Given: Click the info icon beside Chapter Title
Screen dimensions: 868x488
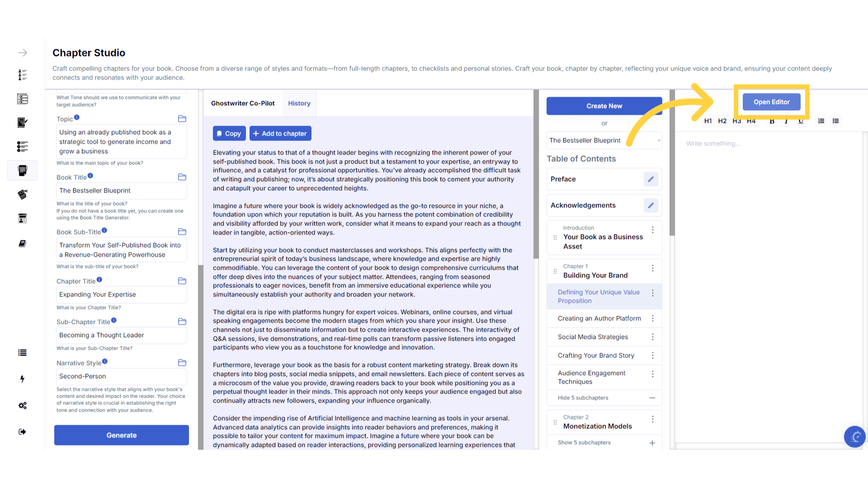Looking at the screenshot, I should click(99, 280).
